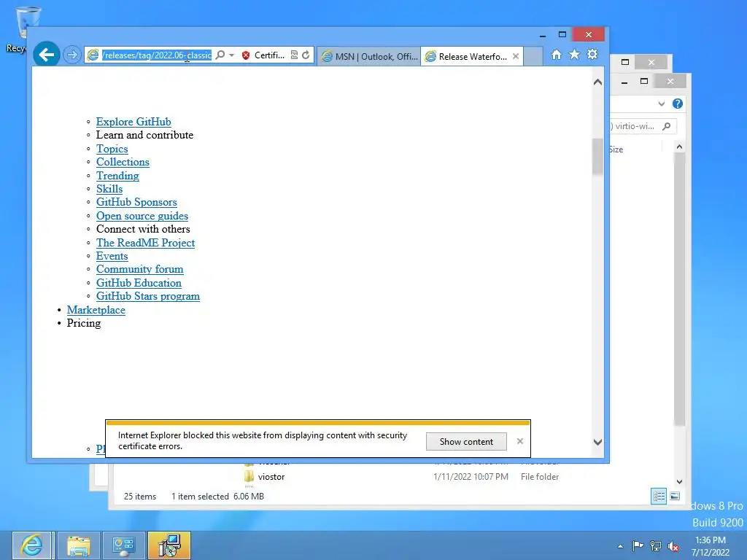Click the search magnifier in address bar
The width and height of the screenshot is (747, 560).
pos(220,55)
